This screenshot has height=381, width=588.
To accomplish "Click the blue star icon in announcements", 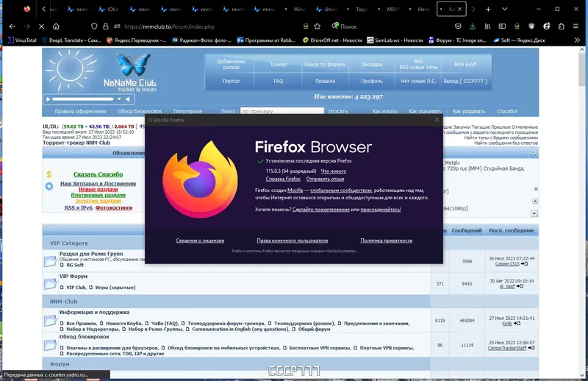I will tap(49, 186).
